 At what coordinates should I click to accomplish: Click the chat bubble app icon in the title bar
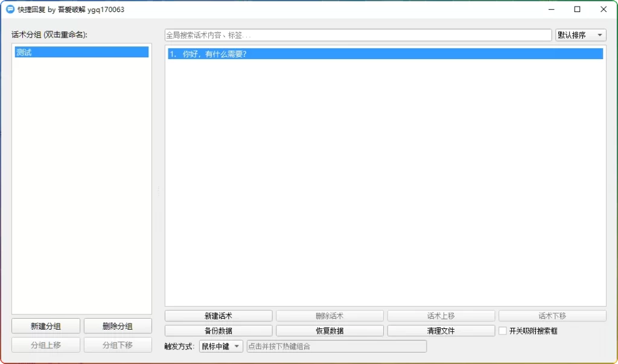pyautogui.click(x=8, y=9)
